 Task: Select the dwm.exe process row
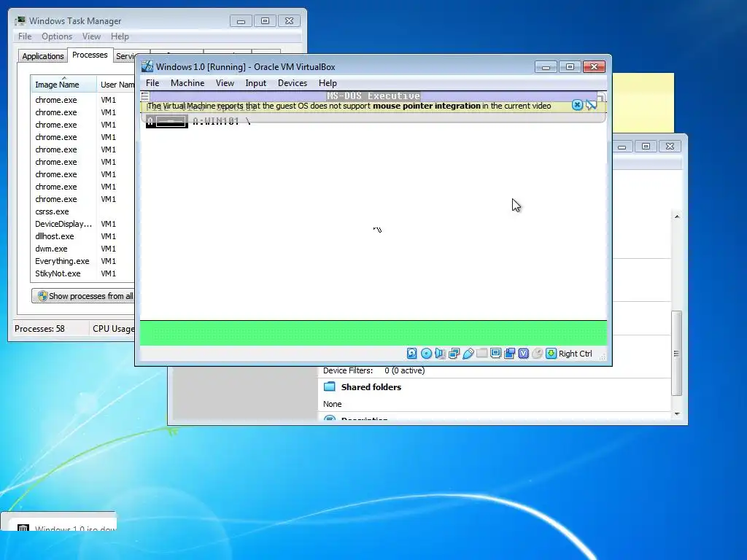click(83, 249)
